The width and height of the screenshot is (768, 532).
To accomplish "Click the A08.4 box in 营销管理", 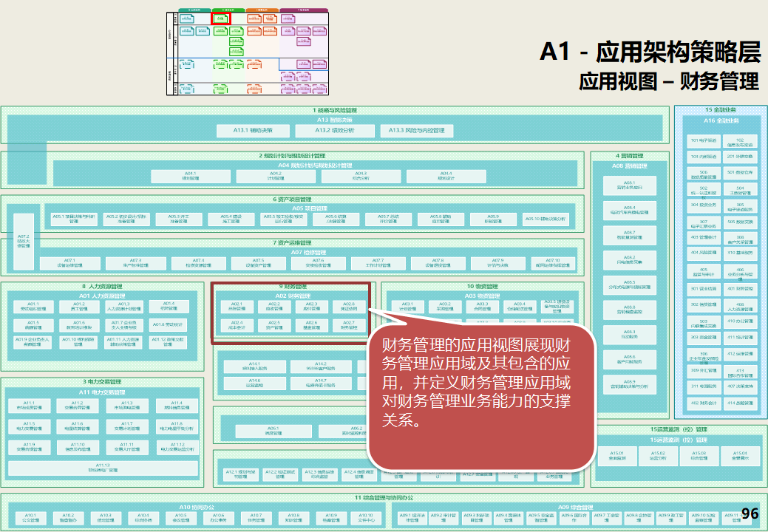I will [630, 211].
